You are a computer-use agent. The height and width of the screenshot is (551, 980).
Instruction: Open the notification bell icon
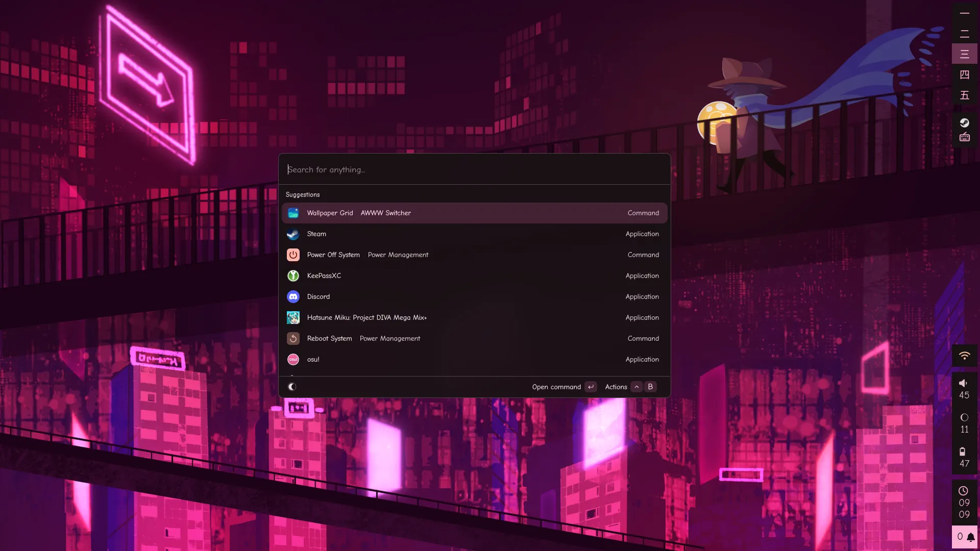coord(970,537)
